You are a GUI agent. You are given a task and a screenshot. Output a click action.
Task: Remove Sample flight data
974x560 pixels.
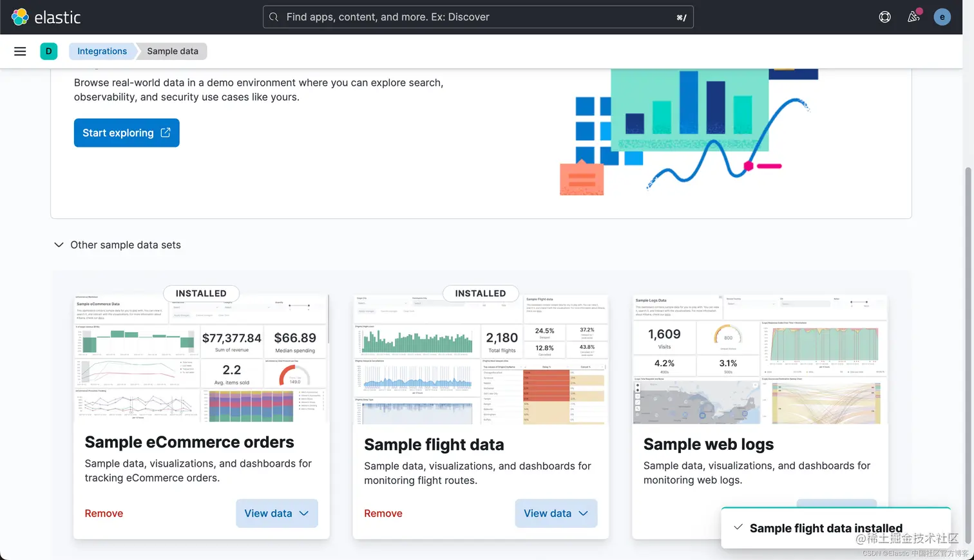(x=383, y=513)
